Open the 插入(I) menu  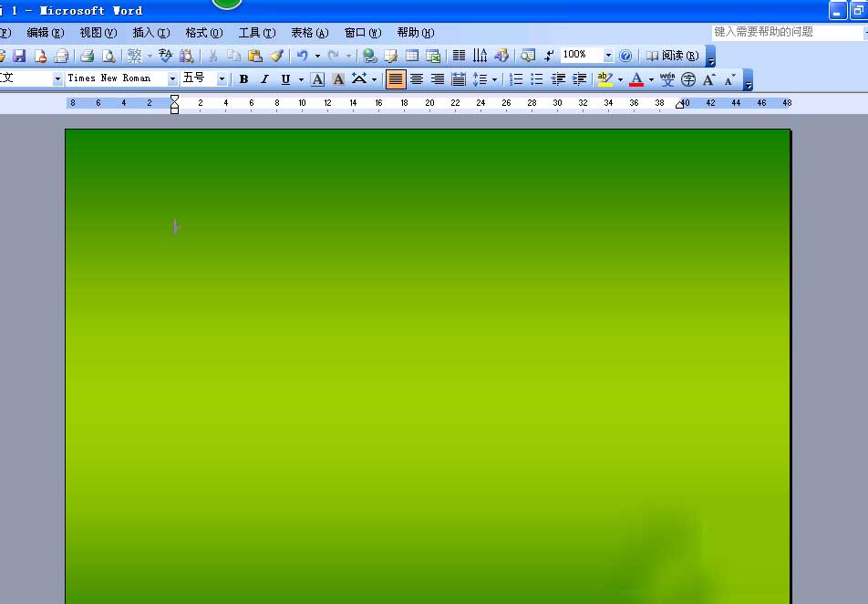pyautogui.click(x=151, y=33)
